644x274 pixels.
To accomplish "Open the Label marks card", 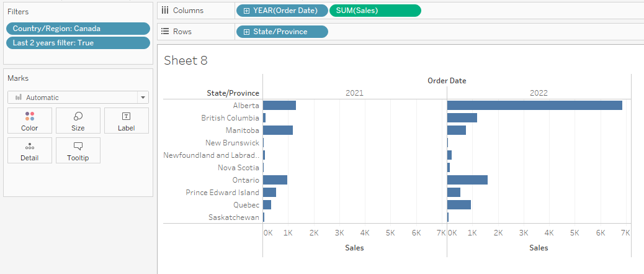I will 126,121.
